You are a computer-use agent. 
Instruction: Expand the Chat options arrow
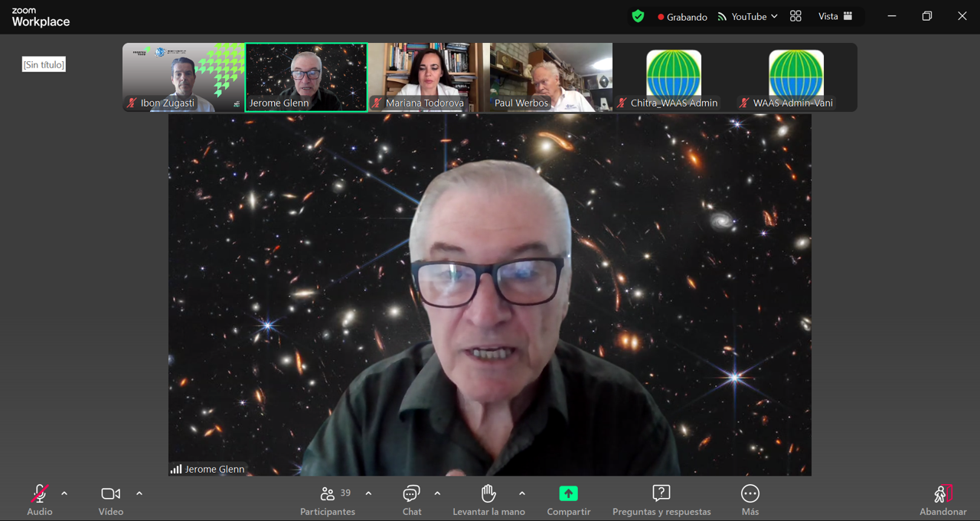tap(437, 494)
